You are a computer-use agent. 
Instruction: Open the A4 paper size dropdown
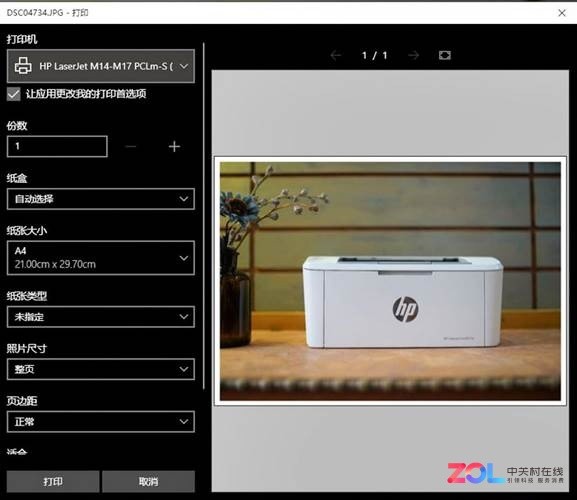[100, 258]
